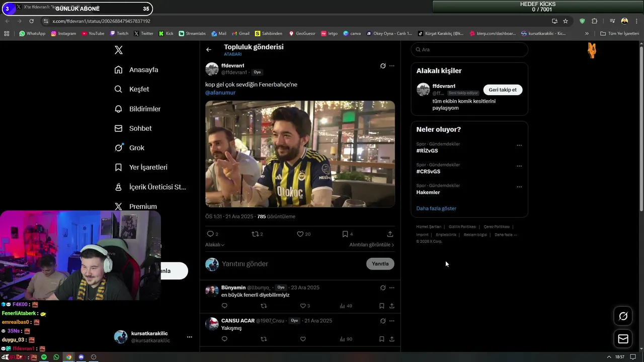The image size is (644, 362).
Task: Like the post with 20 likes
Action: point(300,234)
